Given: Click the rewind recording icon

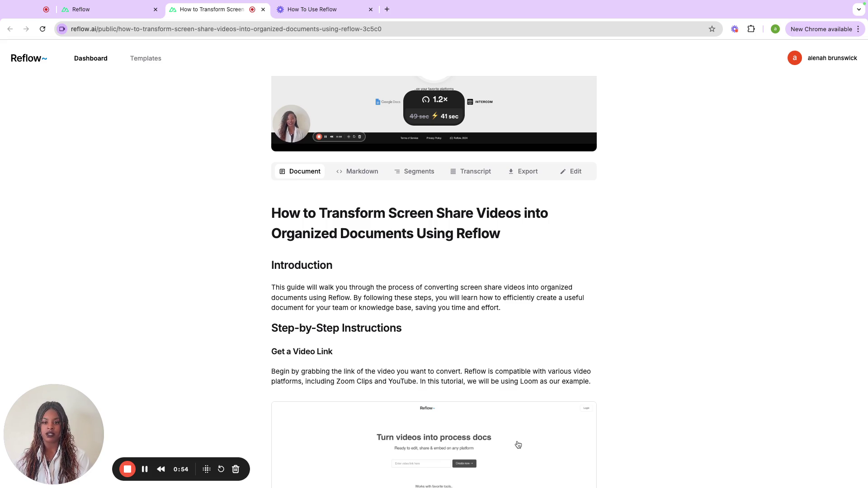Looking at the screenshot, I should point(161,469).
